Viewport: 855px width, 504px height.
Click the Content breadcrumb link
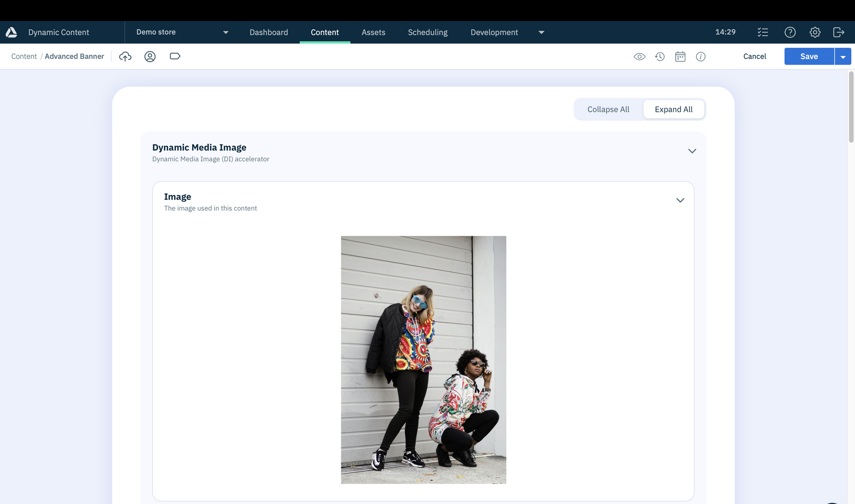pyautogui.click(x=24, y=56)
